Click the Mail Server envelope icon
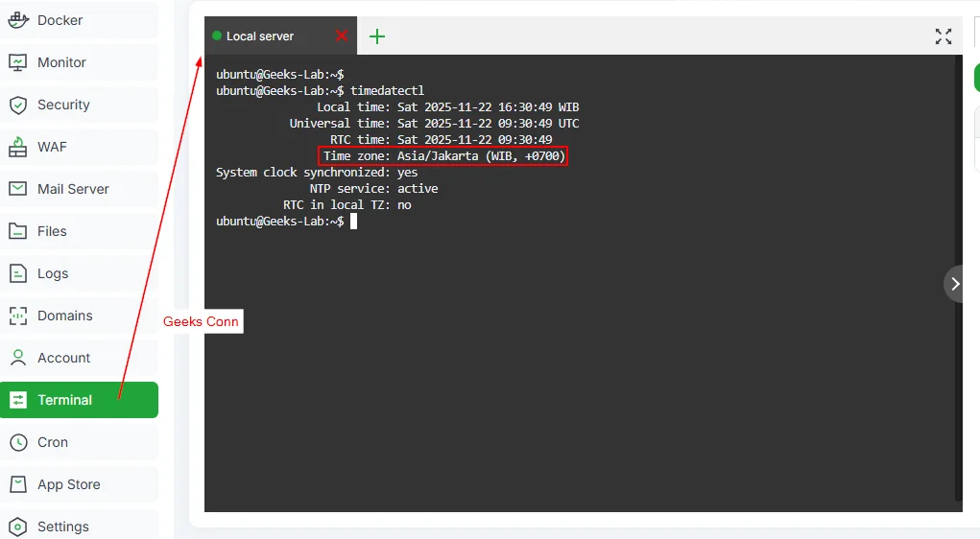Viewport: 980px width, 539px height. coord(18,189)
